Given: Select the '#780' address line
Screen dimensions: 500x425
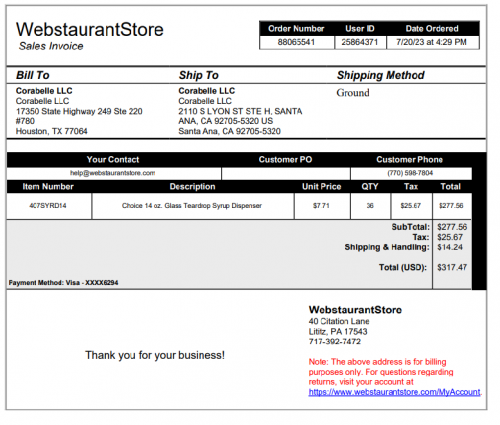Looking at the screenshot, I should pos(25,121).
